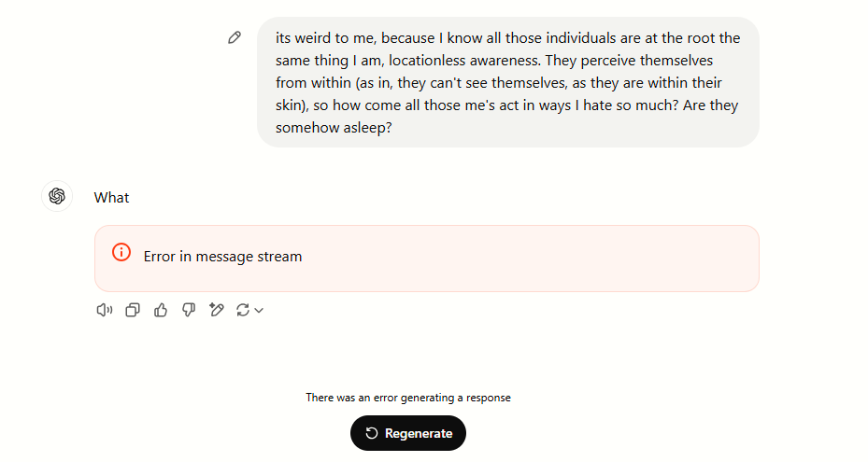Viewport: 868px width, 462px height.
Task: Copy the response with the copy icon
Action: click(133, 310)
